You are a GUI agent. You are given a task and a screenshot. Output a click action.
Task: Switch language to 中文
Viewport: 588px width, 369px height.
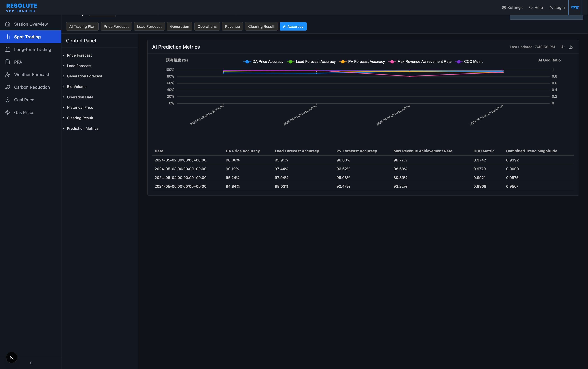tap(575, 8)
